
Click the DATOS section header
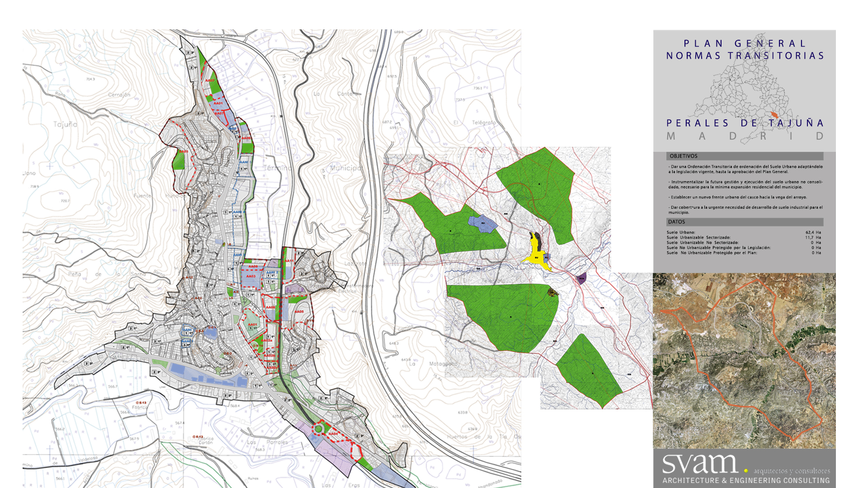pyautogui.click(x=677, y=222)
